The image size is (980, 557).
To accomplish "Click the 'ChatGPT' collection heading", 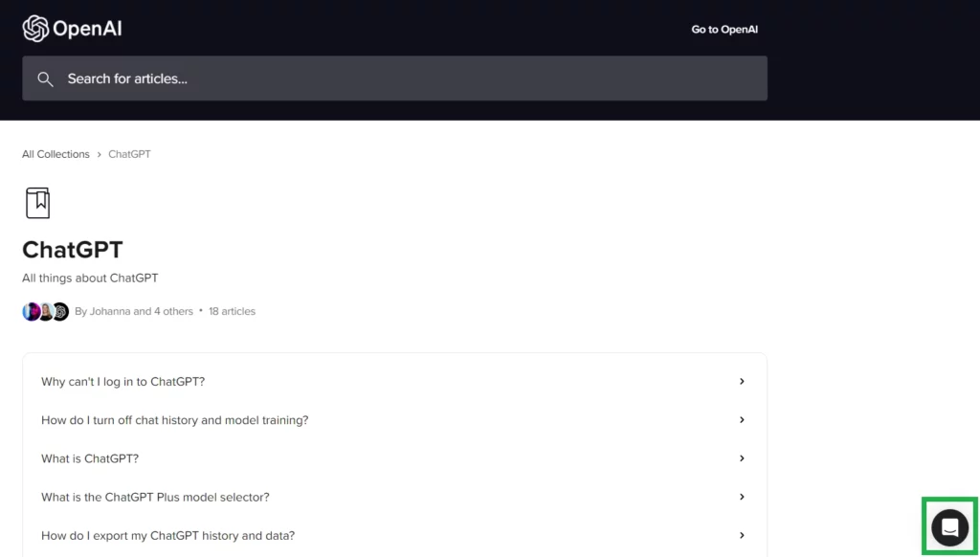I will 73,250.
